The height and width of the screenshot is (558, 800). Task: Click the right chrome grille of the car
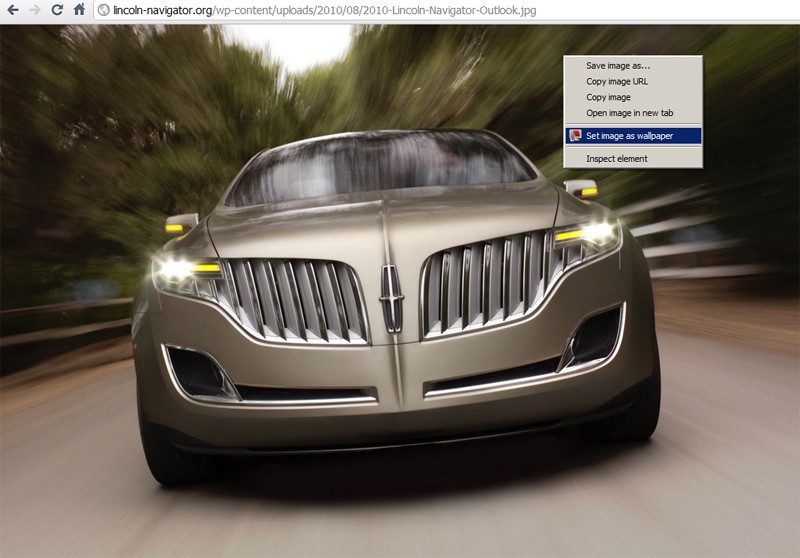pos(487,286)
